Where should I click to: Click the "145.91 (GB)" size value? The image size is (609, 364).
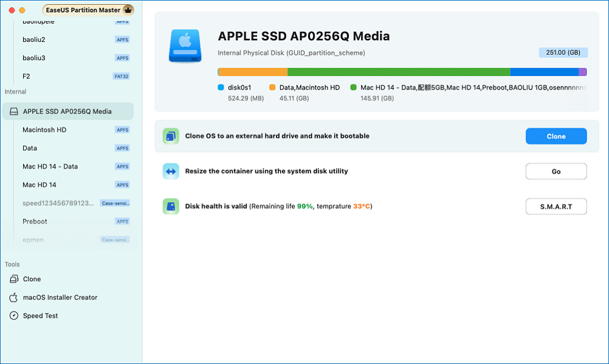[x=377, y=99]
